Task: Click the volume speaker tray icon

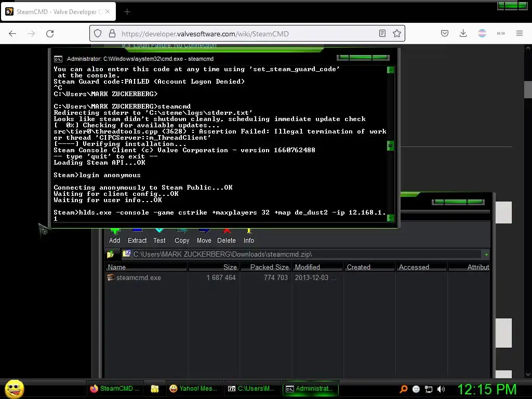Action: pyautogui.click(x=441, y=389)
